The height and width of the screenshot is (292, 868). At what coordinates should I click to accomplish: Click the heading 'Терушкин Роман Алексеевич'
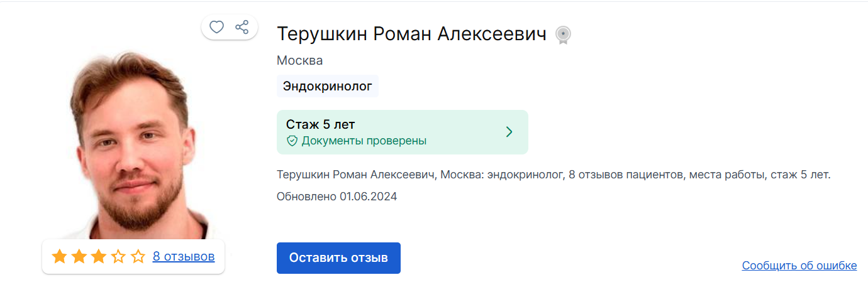411,34
